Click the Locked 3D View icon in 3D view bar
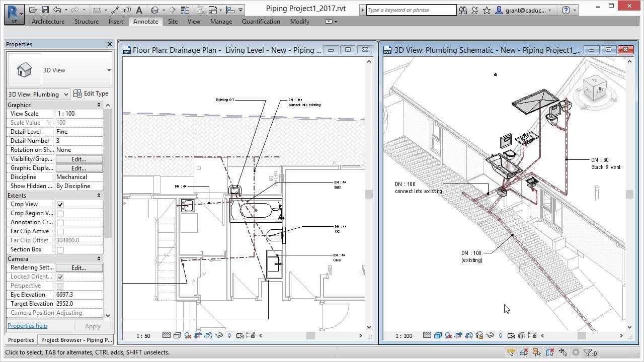 click(x=479, y=335)
